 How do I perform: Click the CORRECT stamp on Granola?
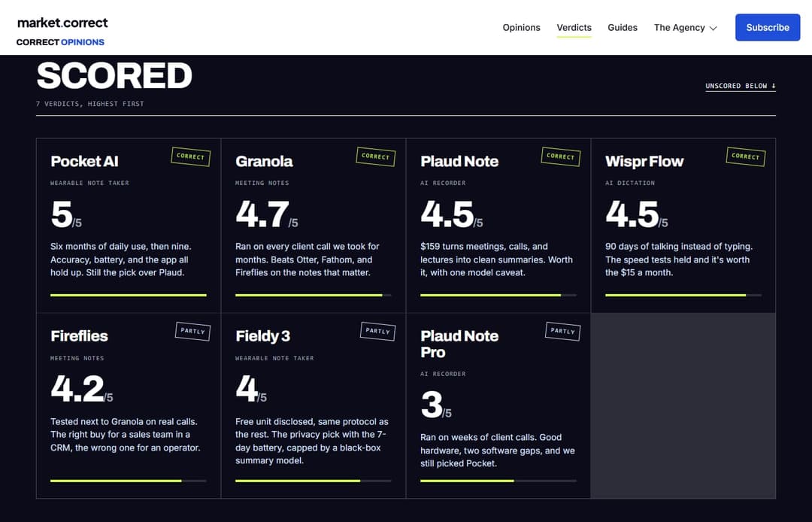pos(375,156)
